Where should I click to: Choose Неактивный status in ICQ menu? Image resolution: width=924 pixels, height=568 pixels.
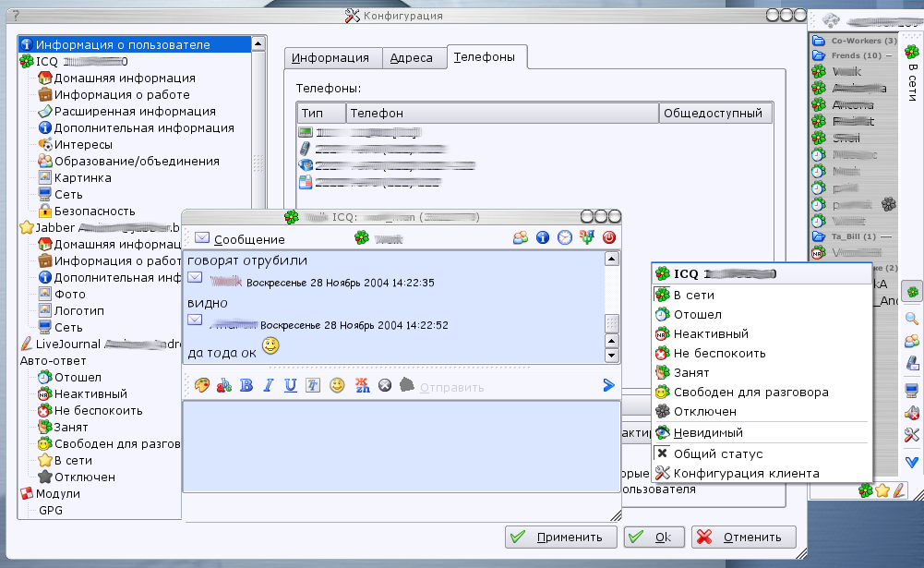click(x=762, y=333)
